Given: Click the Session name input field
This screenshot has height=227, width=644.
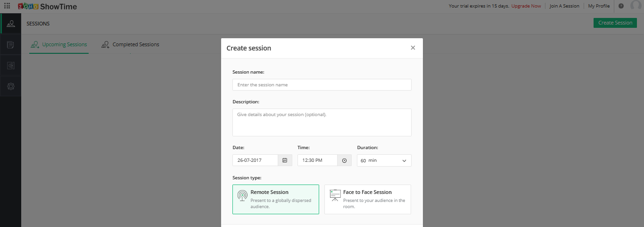Looking at the screenshot, I should 322,85.
